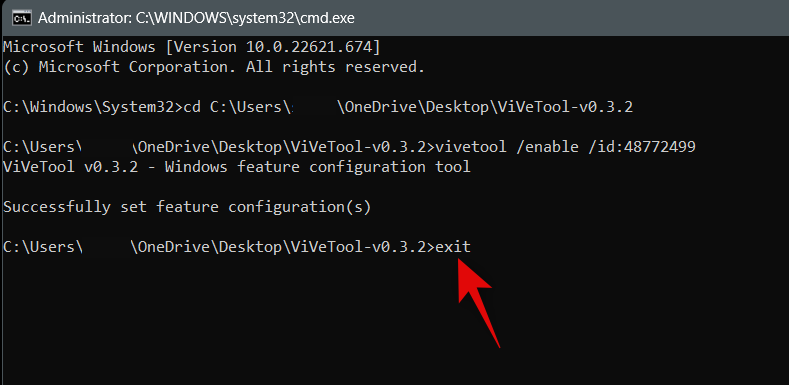Click the Windows version number 10.0.22621.674

point(309,47)
